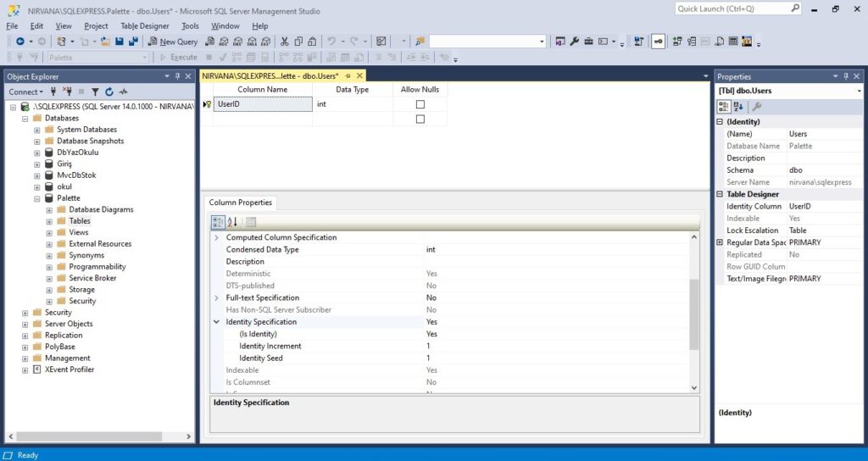The width and height of the screenshot is (868, 461).
Task: Click the Cut (scissors) icon
Action: (x=285, y=42)
